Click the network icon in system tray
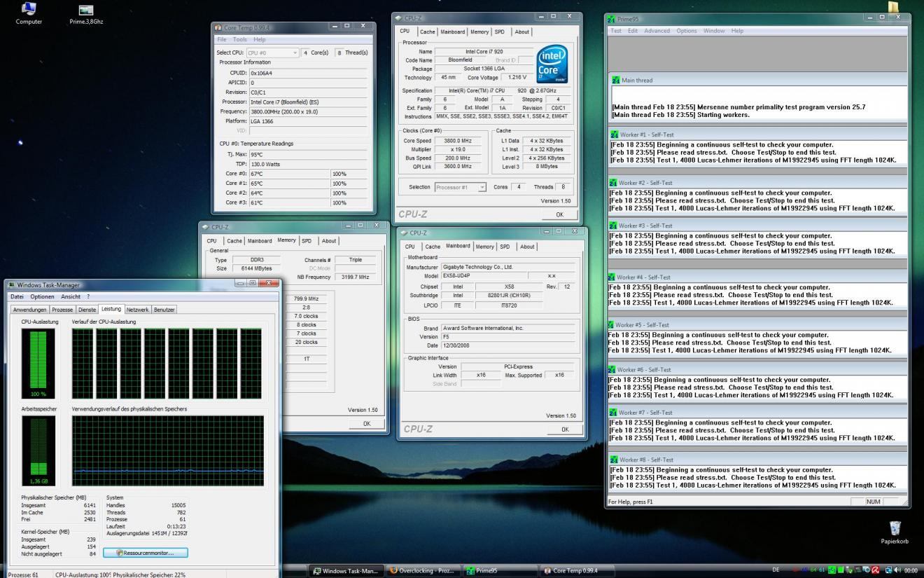 coord(889,570)
